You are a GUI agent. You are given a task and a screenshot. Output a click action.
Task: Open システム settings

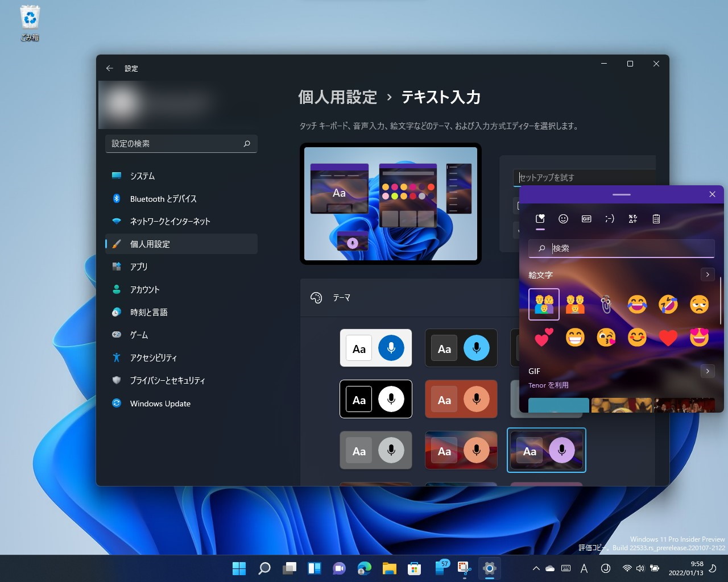pos(181,176)
